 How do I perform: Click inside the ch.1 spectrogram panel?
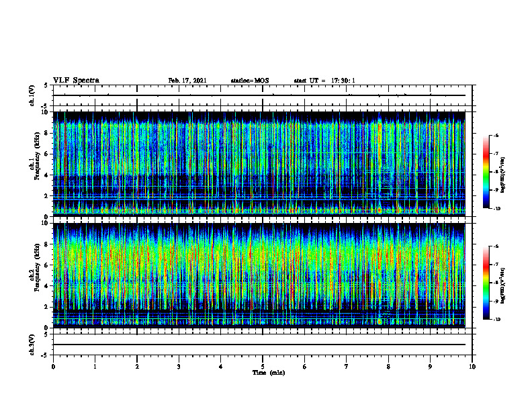[x=259, y=164]
